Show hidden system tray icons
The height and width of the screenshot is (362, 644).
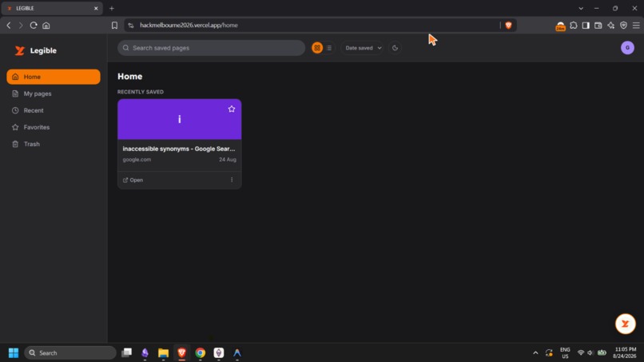(535, 353)
